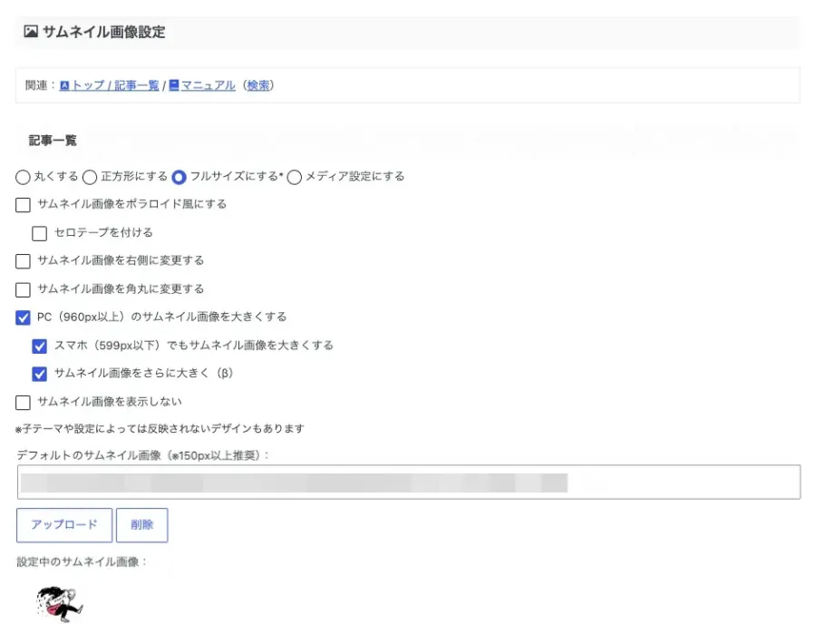Enable サムネイル画像をポラロイド風にする checkbox

pos(23,205)
